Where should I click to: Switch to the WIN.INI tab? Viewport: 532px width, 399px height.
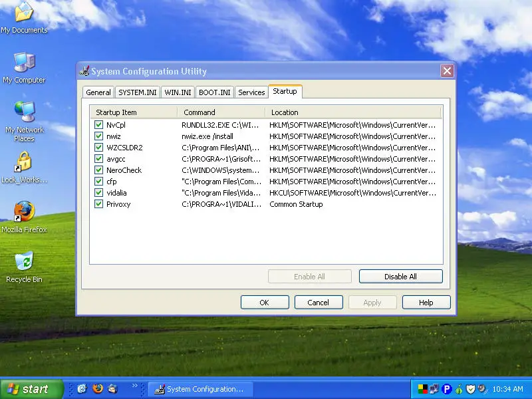click(x=178, y=92)
